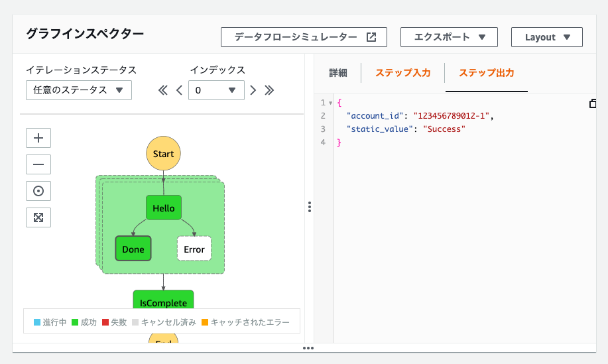This screenshot has height=364, width=608.
Task: Switch to the ステップ入力 tab
Action: point(403,73)
